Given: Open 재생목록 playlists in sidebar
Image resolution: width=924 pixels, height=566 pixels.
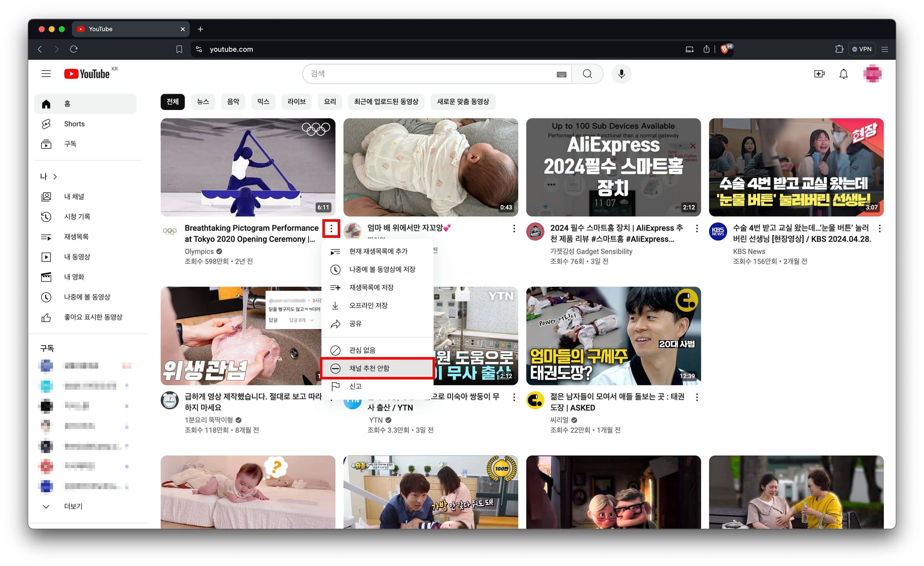Looking at the screenshot, I should click(x=85, y=237).
